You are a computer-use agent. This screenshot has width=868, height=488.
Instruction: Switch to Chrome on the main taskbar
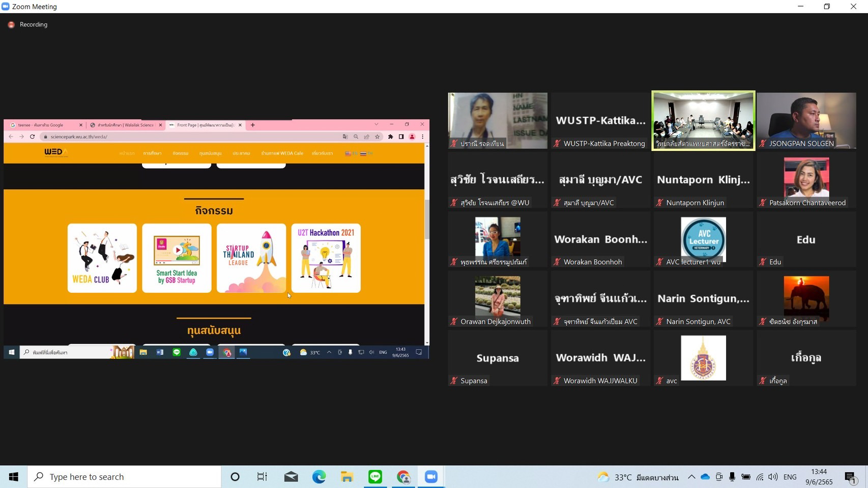pos(403,477)
